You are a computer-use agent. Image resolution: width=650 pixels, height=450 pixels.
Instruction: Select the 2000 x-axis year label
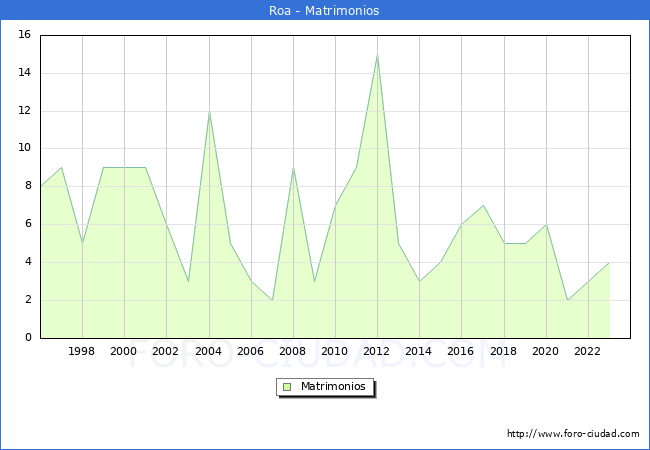[124, 351]
